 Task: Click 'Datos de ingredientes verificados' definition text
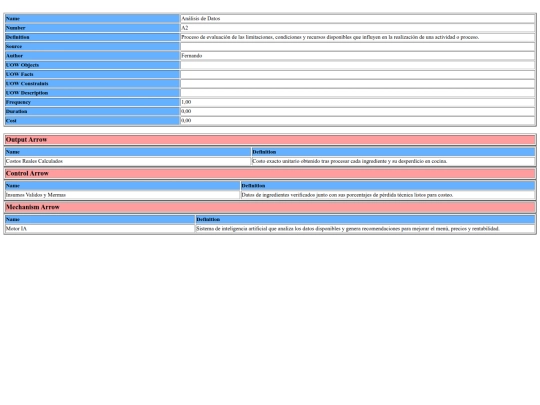347,195
